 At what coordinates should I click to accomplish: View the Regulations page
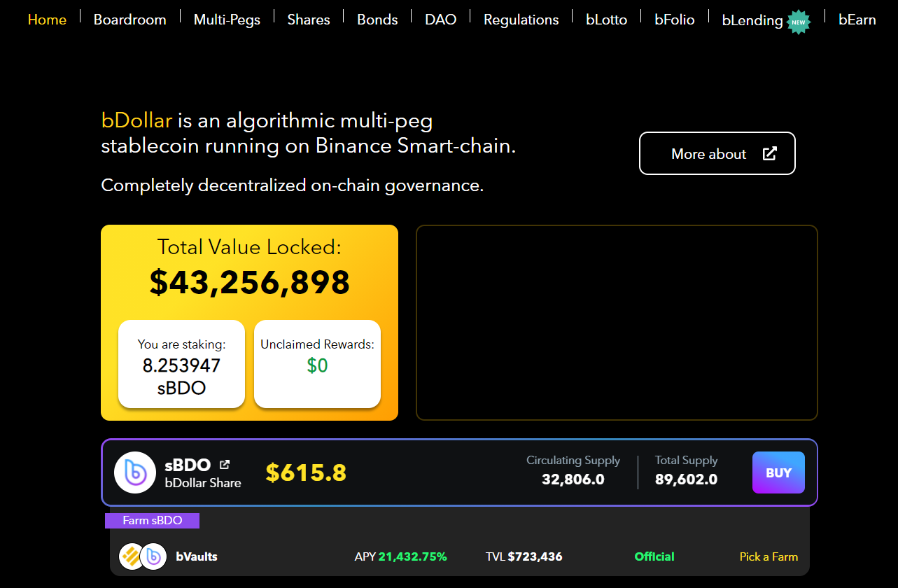521,20
